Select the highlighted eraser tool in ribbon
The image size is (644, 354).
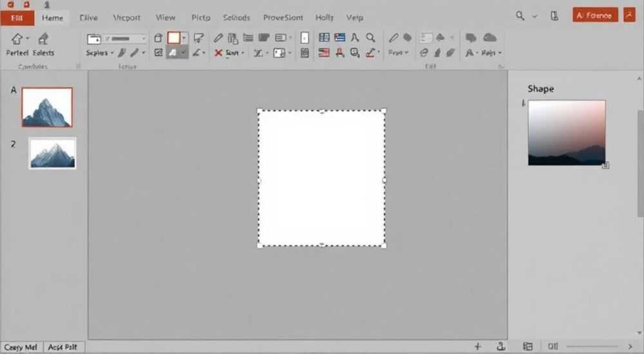tap(173, 53)
